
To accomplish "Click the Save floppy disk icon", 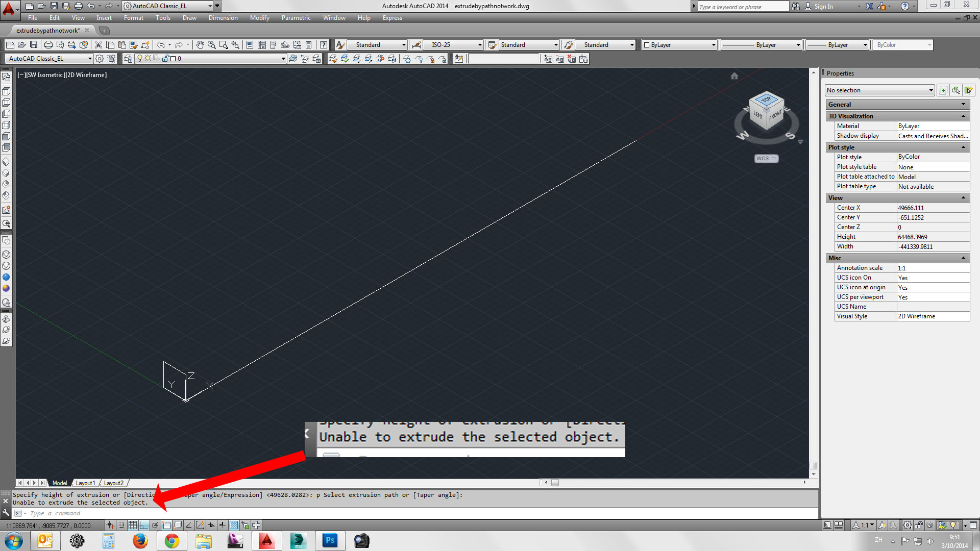I will [34, 45].
